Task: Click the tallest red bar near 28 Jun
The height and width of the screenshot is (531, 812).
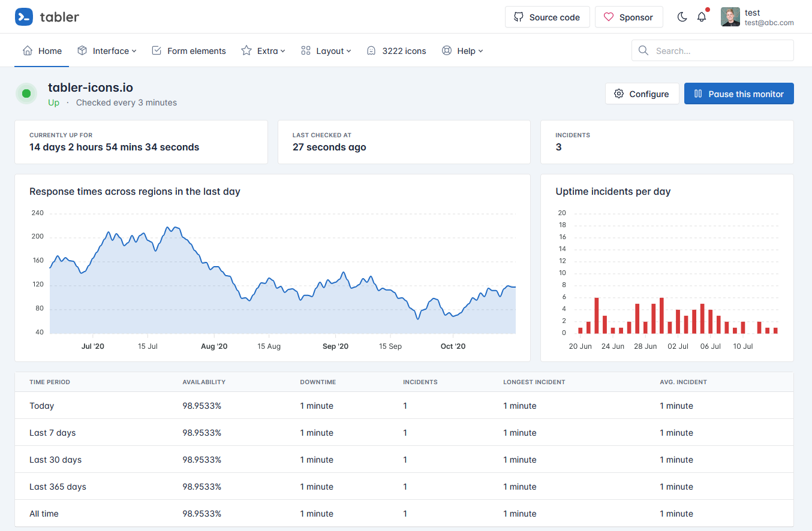Action: click(661, 315)
